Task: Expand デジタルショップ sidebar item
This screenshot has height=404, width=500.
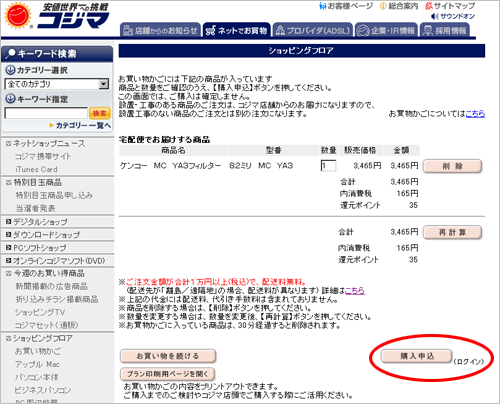Action: [x=40, y=222]
